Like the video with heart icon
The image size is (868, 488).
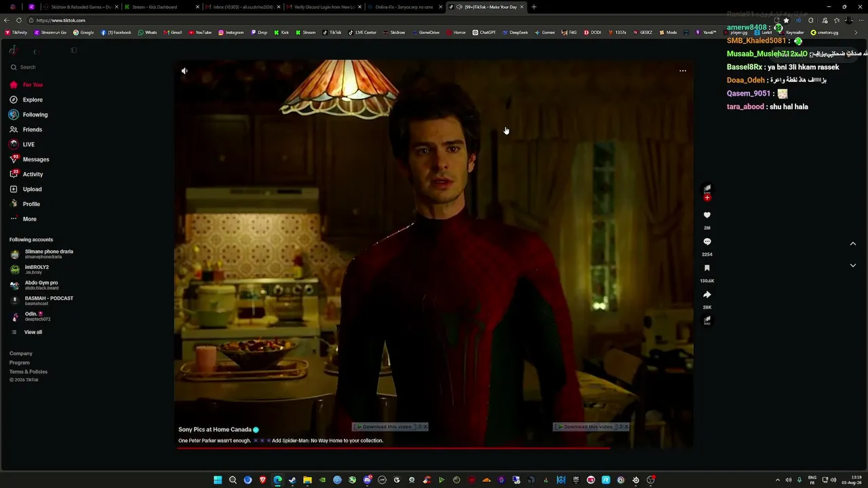[707, 216]
